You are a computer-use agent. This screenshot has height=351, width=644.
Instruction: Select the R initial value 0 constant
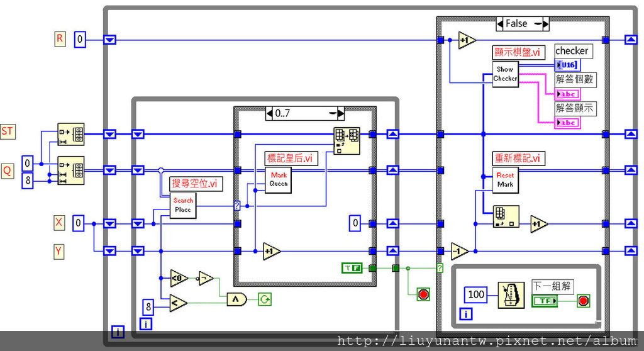[80, 40]
